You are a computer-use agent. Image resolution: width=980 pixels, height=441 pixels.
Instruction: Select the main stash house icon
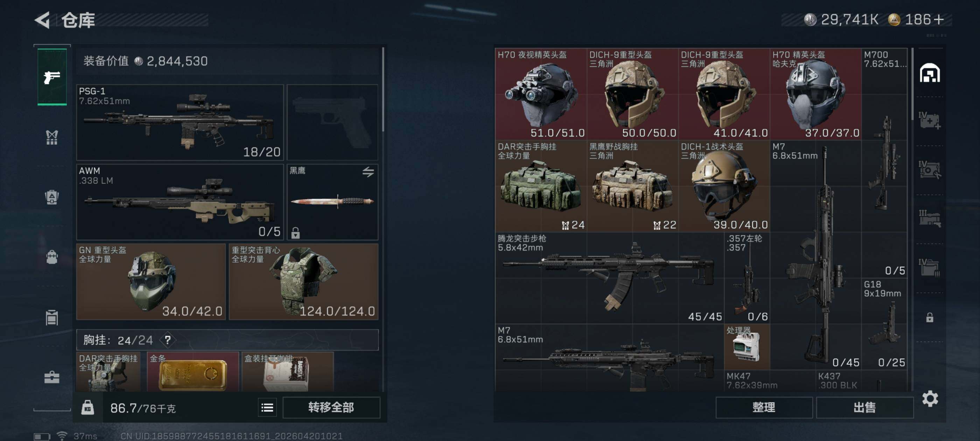click(x=930, y=73)
